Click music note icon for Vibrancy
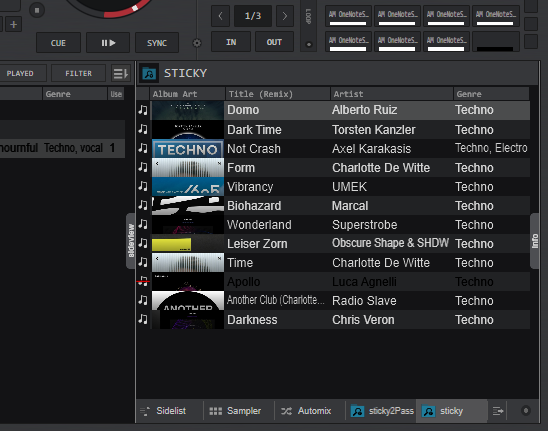The width and height of the screenshot is (548, 431). pyautogui.click(x=143, y=186)
